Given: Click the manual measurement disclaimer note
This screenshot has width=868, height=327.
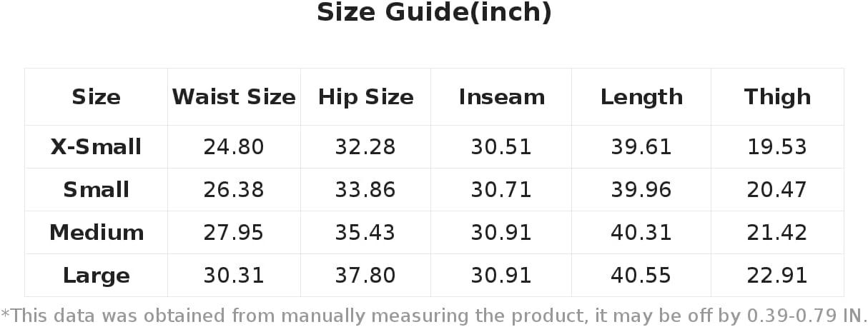Looking at the screenshot, I should [x=434, y=316].
